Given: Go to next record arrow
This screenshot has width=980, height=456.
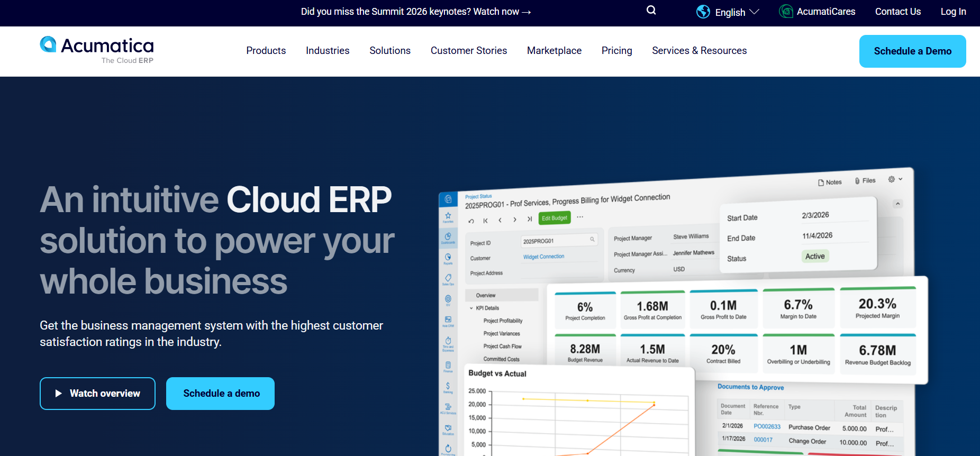Looking at the screenshot, I should click(x=515, y=220).
